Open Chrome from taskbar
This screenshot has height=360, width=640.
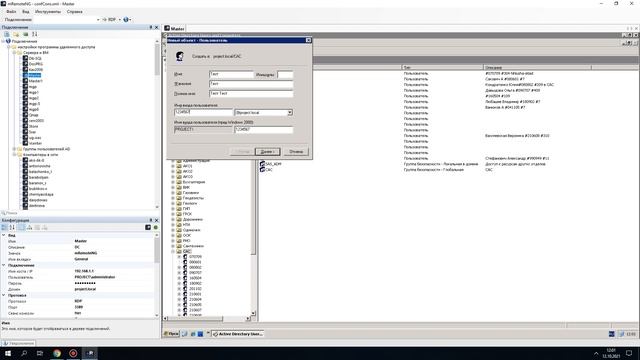click(x=57, y=353)
